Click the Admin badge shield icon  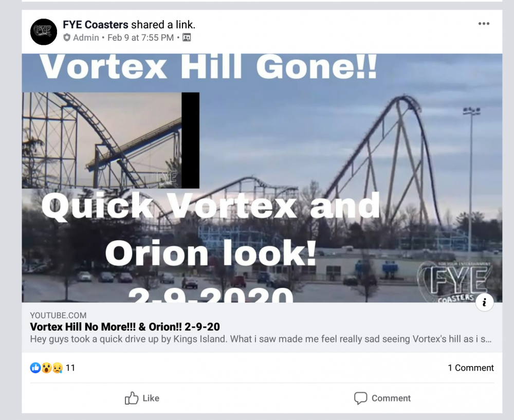click(x=67, y=38)
